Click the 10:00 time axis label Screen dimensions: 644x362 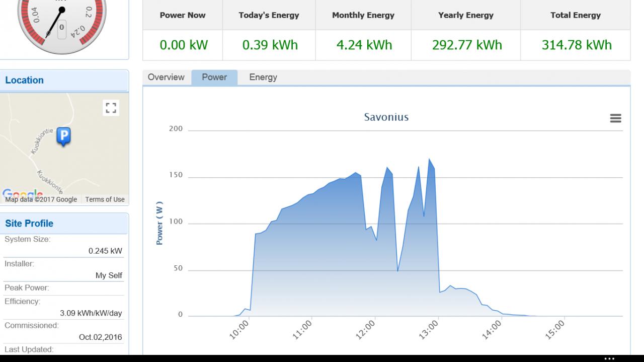click(x=239, y=330)
